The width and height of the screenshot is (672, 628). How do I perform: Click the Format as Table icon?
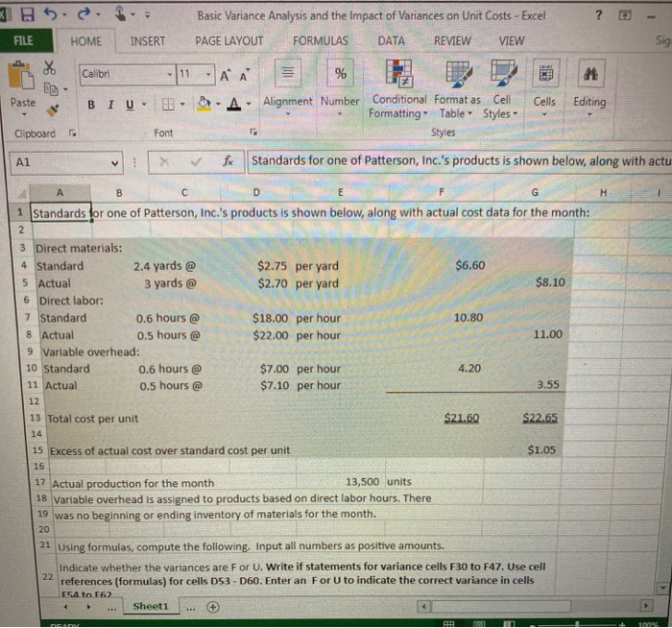pyautogui.click(x=458, y=72)
